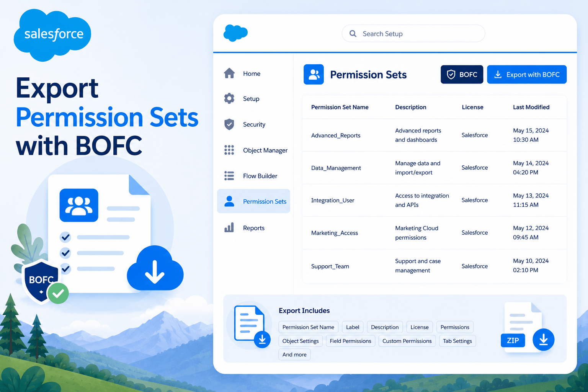This screenshot has height=392, width=588.
Task: Sort by Permission Set Name column header
Action: 340,107
